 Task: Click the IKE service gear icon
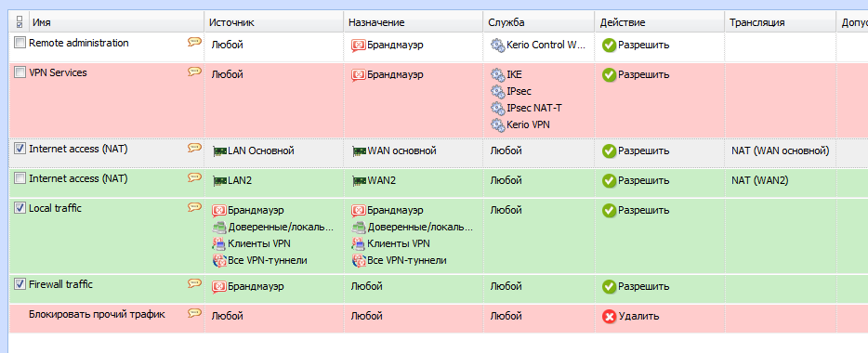coord(498,74)
